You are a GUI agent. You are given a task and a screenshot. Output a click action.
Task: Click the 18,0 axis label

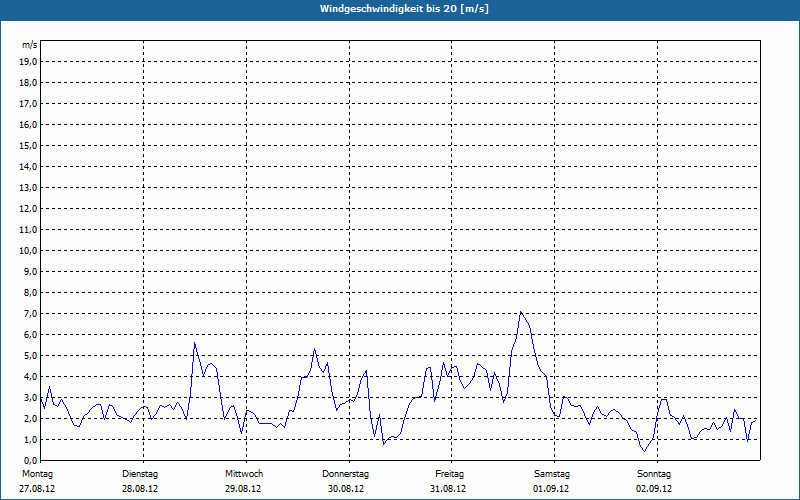(28, 83)
